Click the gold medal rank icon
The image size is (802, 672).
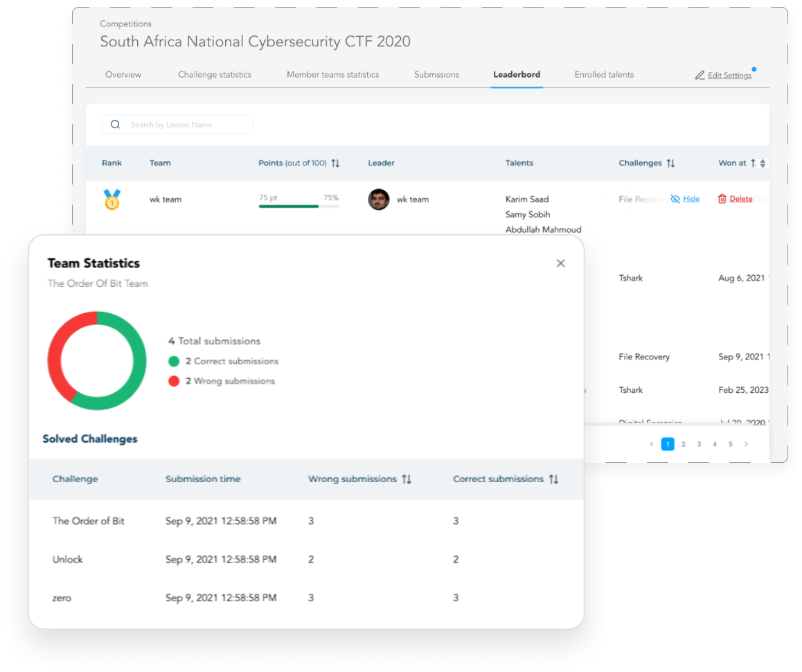click(x=112, y=200)
